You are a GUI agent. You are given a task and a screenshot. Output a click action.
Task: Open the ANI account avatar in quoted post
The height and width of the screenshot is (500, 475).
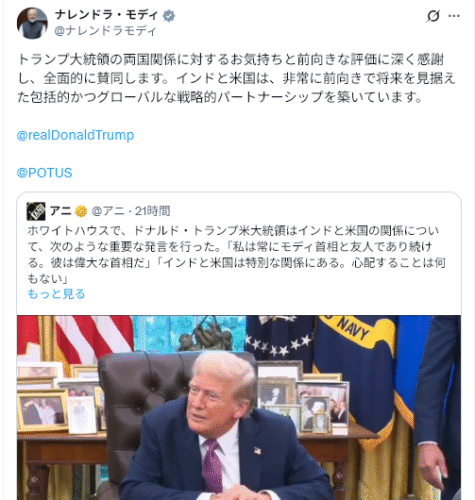pyautogui.click(x=36, y=211)
